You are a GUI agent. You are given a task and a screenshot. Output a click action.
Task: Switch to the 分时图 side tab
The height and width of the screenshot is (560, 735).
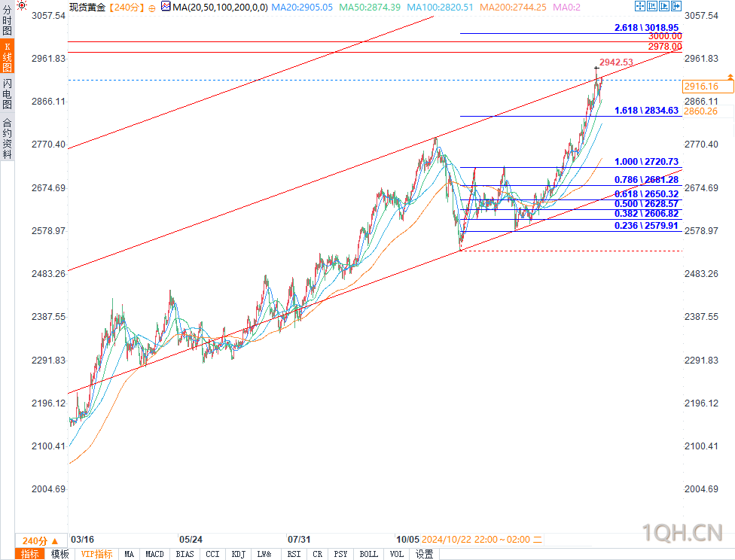7,20
